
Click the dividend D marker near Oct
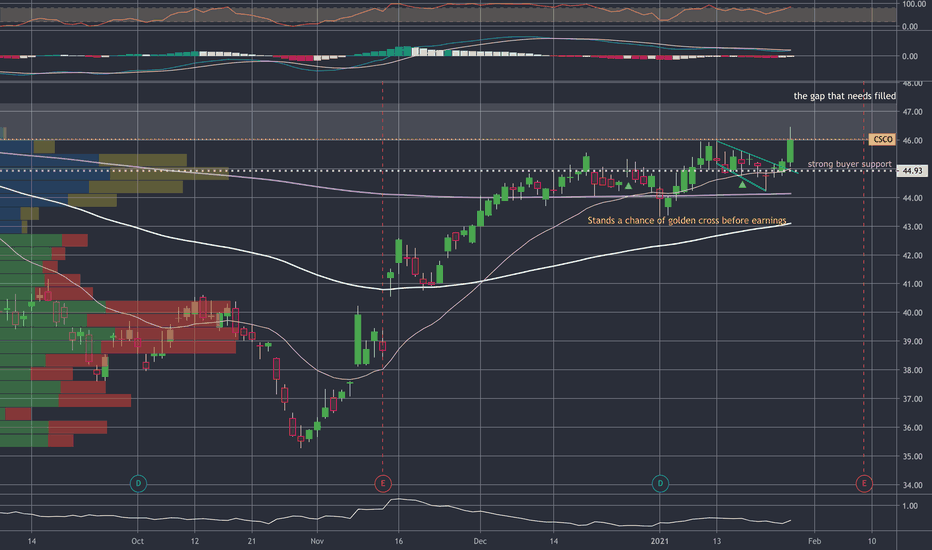pos(138,483)
